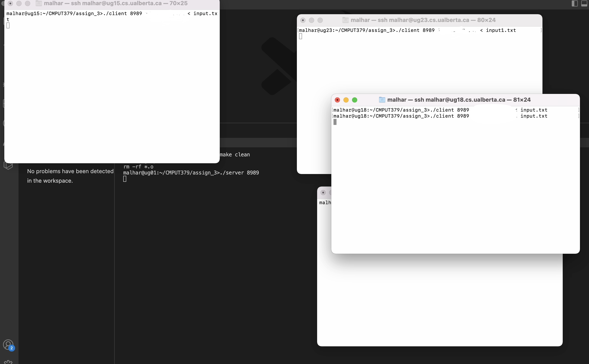Minimize the ug23 terminal window
Image resolution: width=589 pixels, height=364 pixels.
[311, 20]
